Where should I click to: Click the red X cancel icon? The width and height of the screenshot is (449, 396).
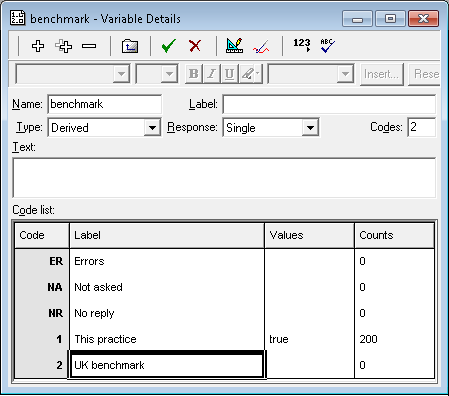195,46
